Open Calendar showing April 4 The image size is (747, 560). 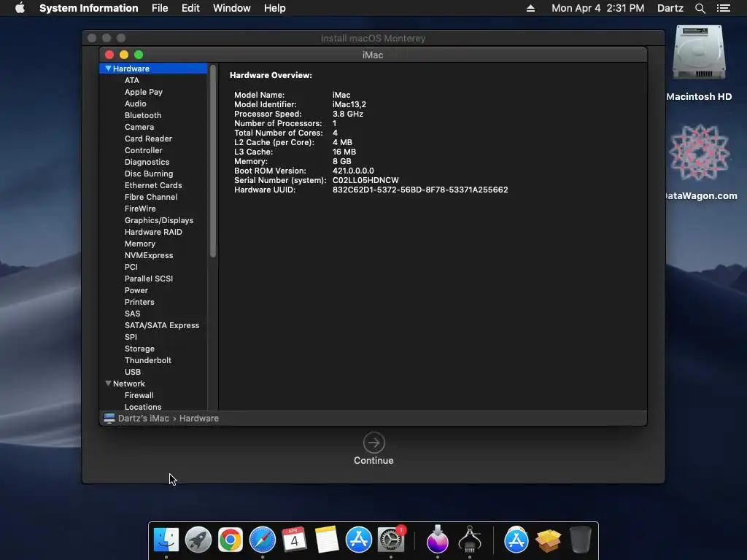(294, 540)
